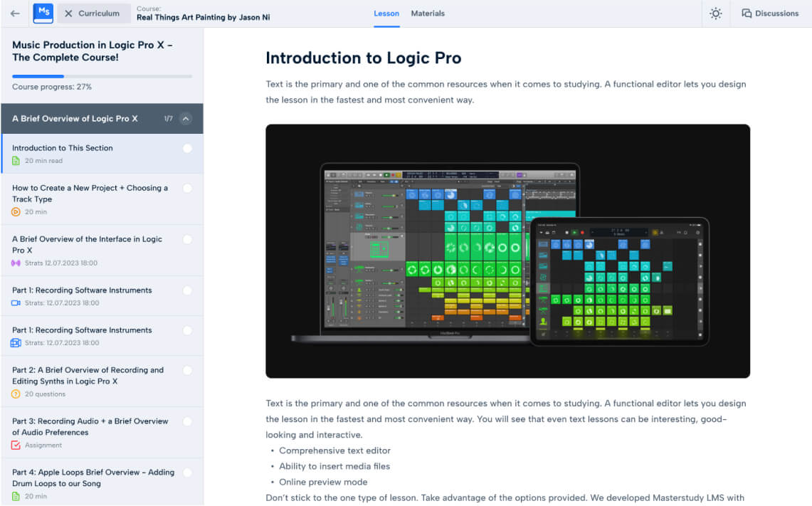The width and height of the screenshot is (812, 506).
Task: Collapse 'A Brief Overview of Logic Pro X' section chevron
Action: click(x=186, y=119)
